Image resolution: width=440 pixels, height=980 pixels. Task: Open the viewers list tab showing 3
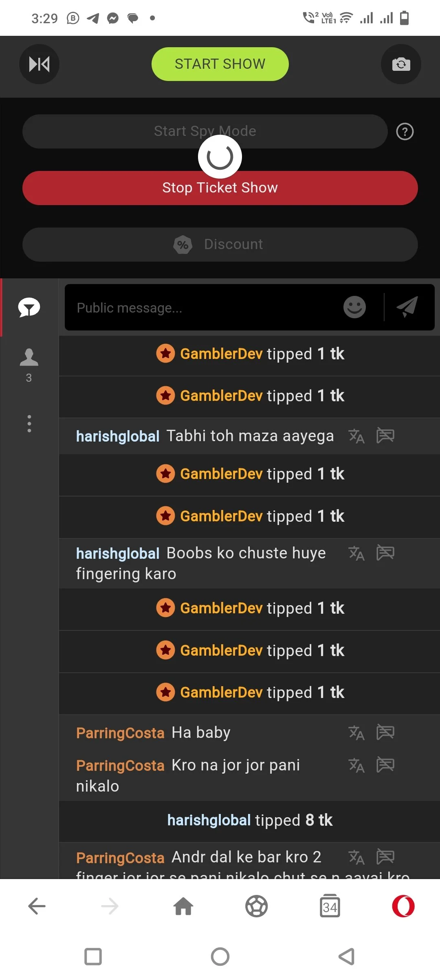point(29,365)
